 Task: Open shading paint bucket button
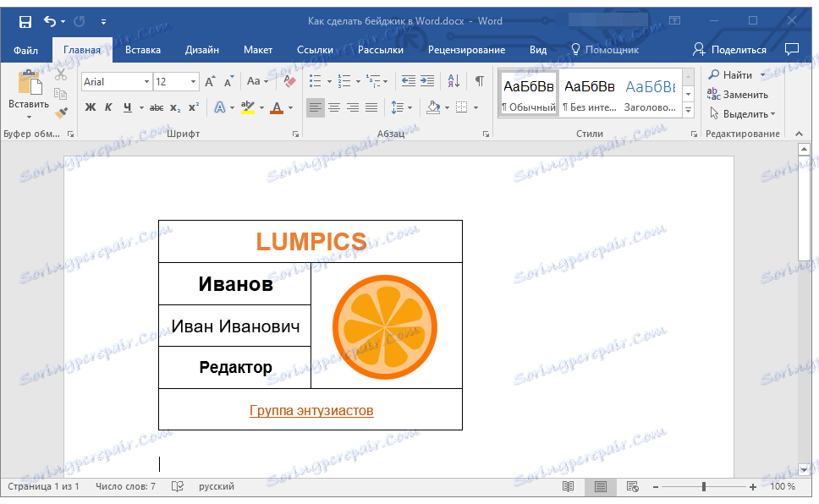(x=433, y=107)
